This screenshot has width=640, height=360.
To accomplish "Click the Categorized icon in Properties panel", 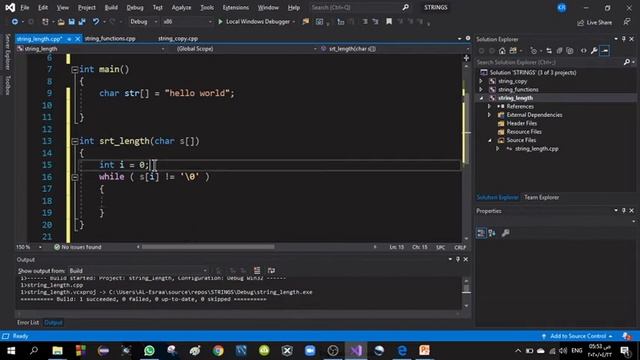I will tap(481, 233).
